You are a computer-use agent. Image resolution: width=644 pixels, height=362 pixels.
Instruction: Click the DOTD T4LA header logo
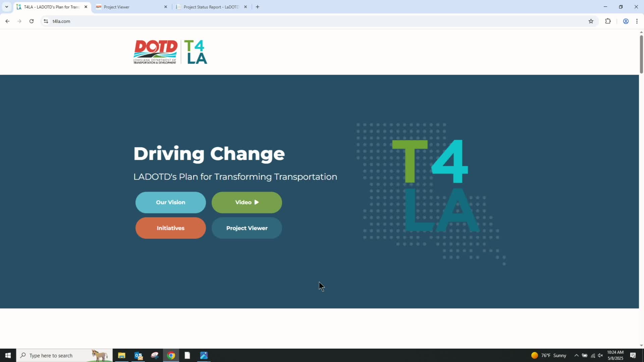coord(170,52)
